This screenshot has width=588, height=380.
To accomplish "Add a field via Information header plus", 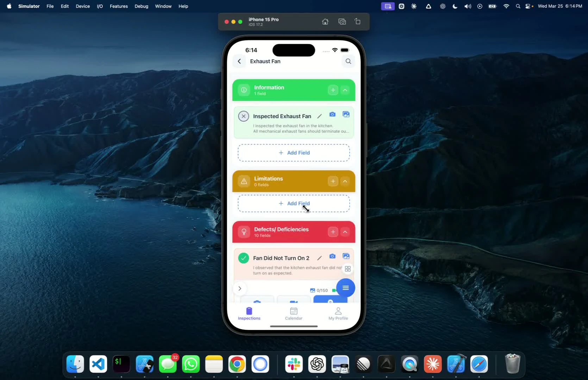I will click(x=333, y=90).
